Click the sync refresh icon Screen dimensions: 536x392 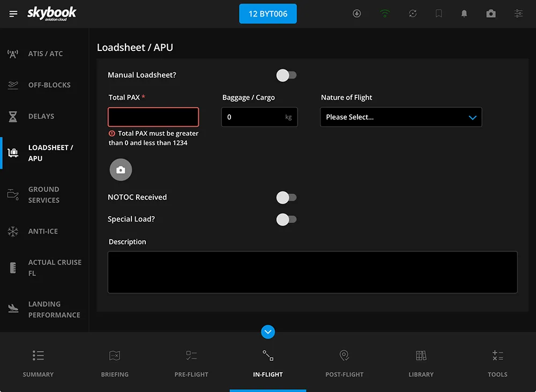pyautogui.click(x=413, y=13)
